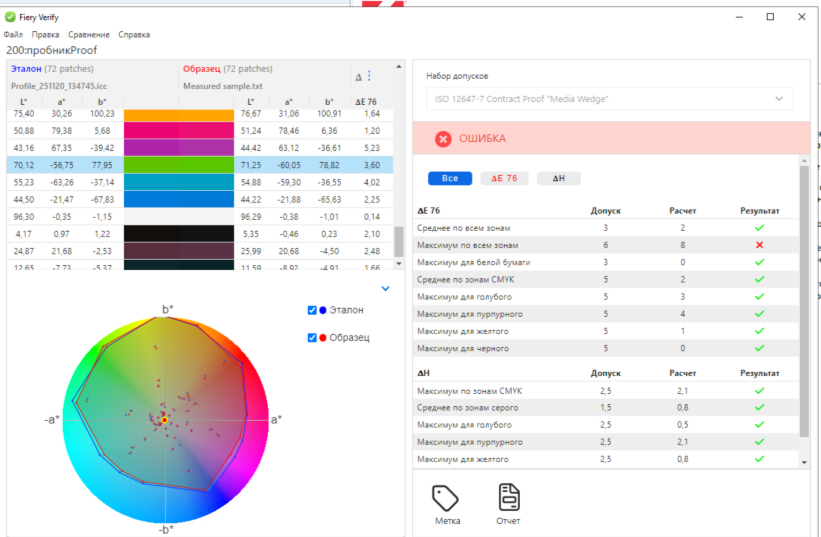Open the Отчет report icon

509,496
